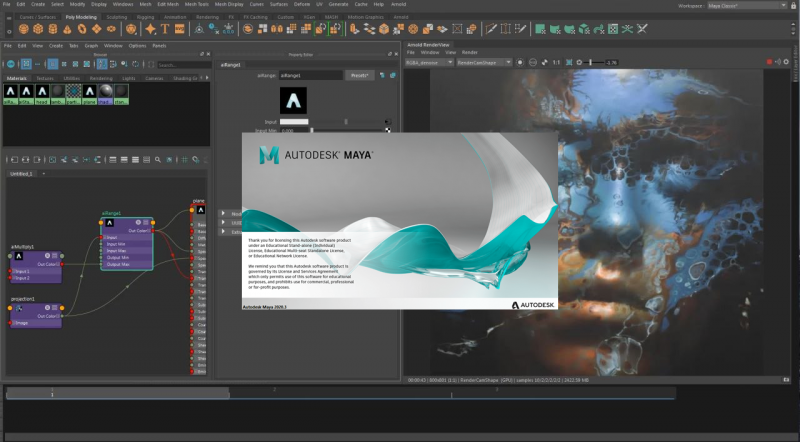
Task: Click the Search field in Hypershade browser
Action: [x=184, y=65]
